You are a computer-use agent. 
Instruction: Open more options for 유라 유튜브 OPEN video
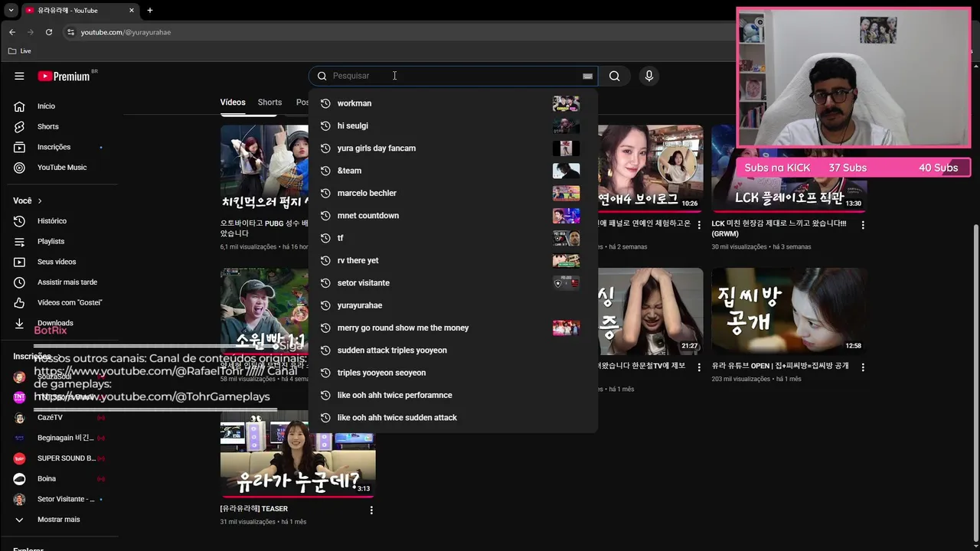(x=863, y=367)
